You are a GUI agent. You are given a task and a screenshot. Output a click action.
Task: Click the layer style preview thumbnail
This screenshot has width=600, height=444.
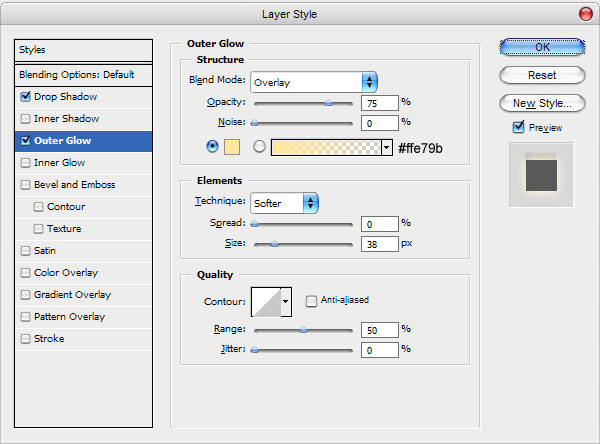tap(541, 175)
